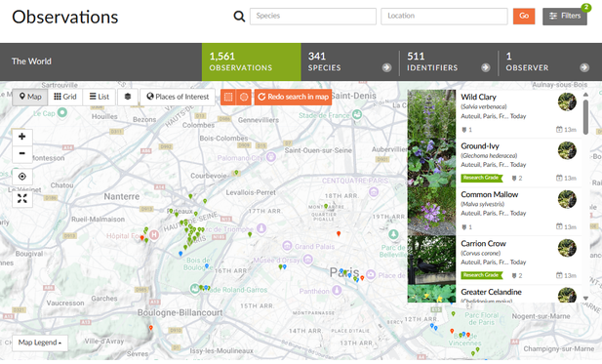
Task: Open the Greater Celandine observation link
Action: [x=491, y=292]
